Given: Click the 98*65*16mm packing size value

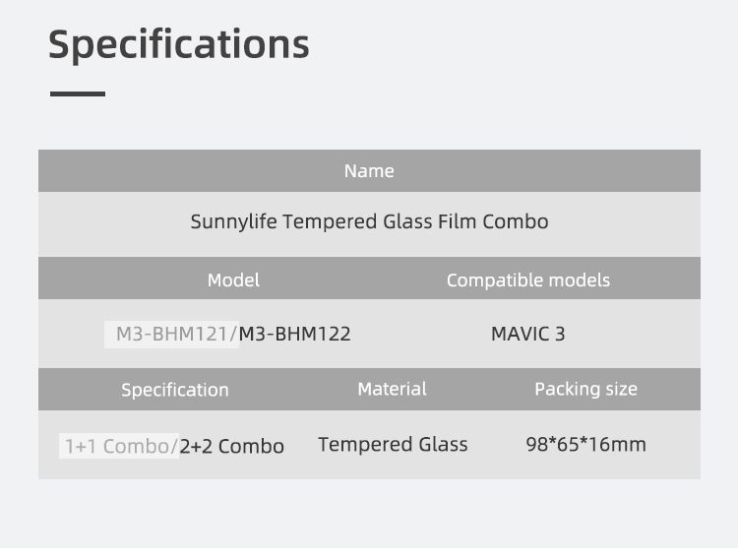Looking at the screenshot, I should 585,445.
